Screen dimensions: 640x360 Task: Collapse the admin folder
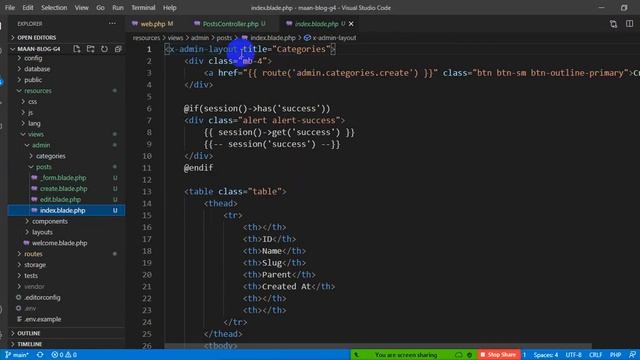coord(41,145)
